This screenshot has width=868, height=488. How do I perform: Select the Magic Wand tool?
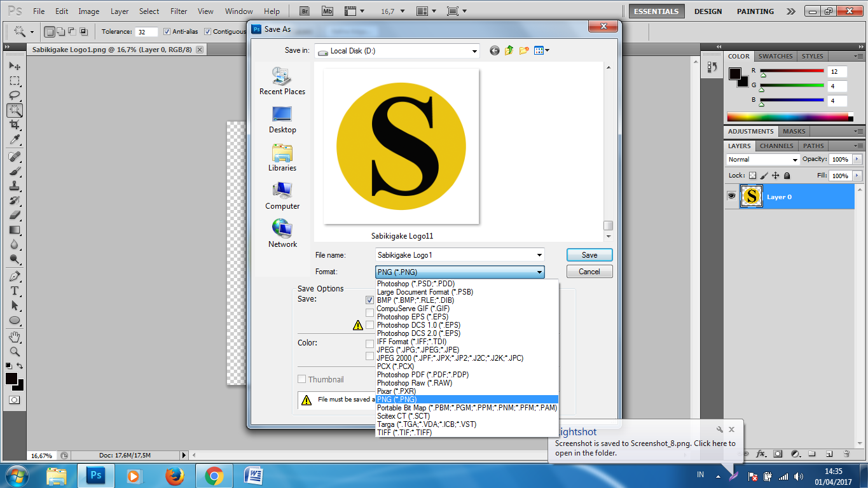click(x=14, y=109)
